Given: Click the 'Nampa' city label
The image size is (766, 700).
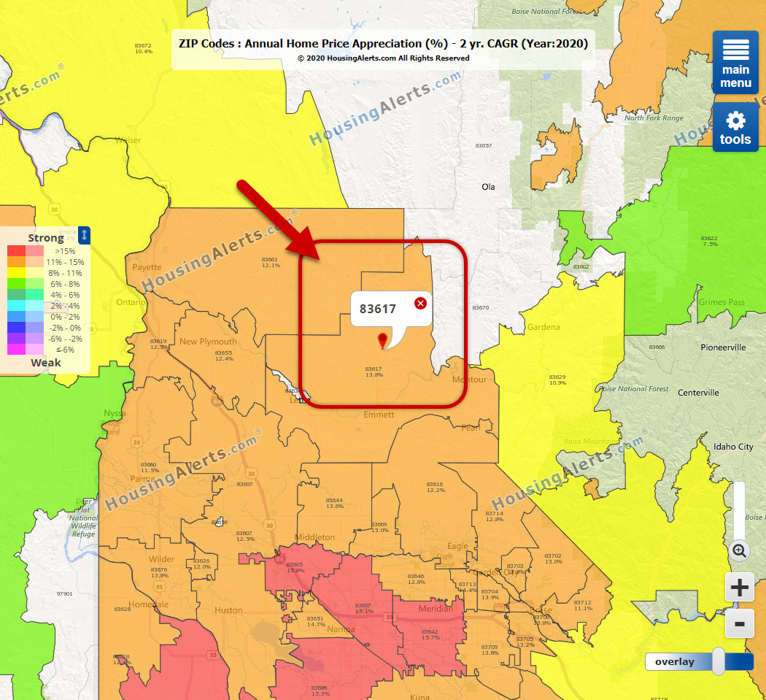Looking at the screenshot, I should point(341,629).
